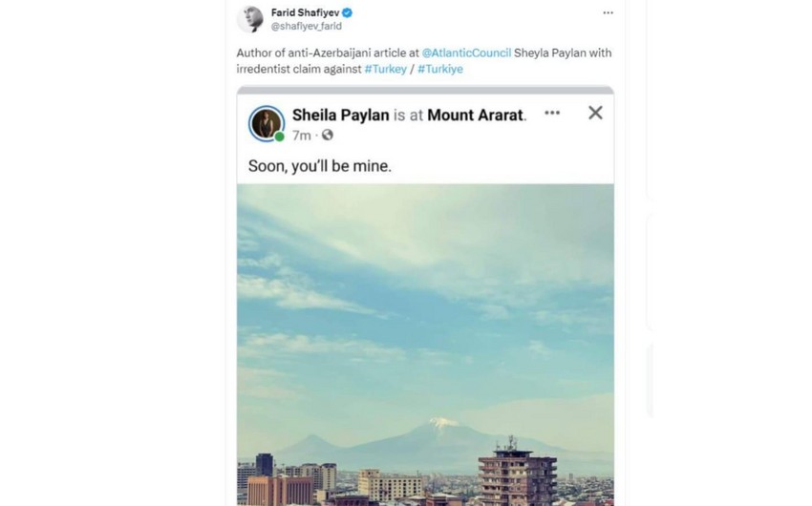
Task: Click Sheila Paylan's profile picture
Action: [267, 123]
